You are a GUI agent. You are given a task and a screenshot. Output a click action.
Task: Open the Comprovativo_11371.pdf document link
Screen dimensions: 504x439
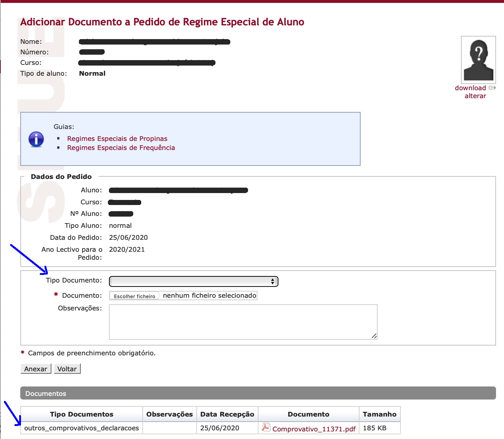[x=314, y=429]
